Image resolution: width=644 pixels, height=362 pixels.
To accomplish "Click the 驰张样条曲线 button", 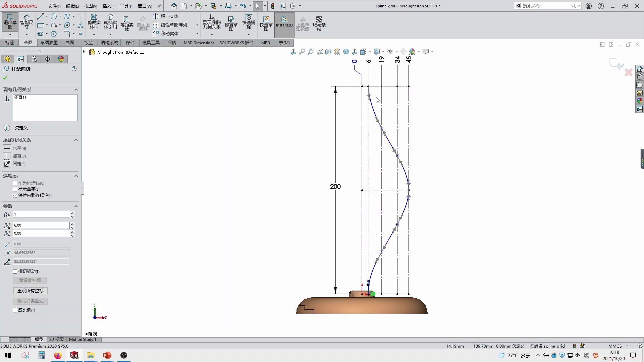I will [30, 301].
